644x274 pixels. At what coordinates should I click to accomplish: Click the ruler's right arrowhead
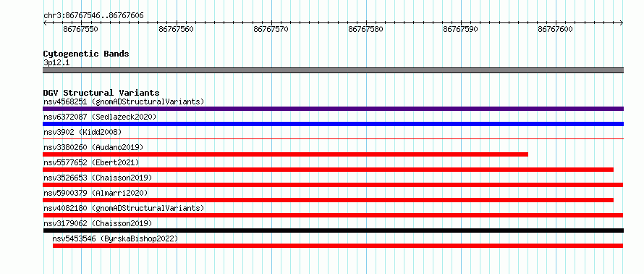tap(622, 23)
